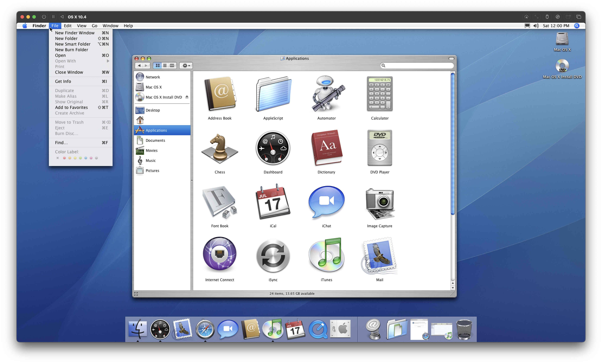Select the Dashboard icon in Applications window
This screenshot has height=364, width=602.
(x=273, y=148)
